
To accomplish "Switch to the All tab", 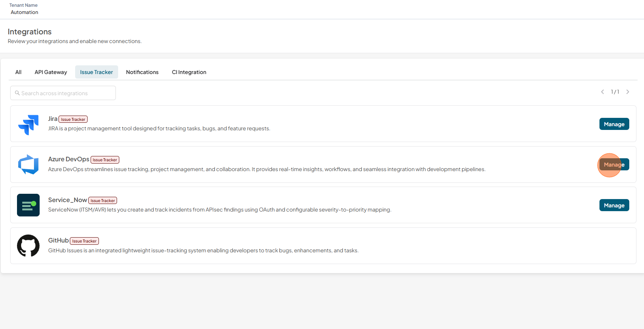I will coord(18,72).
